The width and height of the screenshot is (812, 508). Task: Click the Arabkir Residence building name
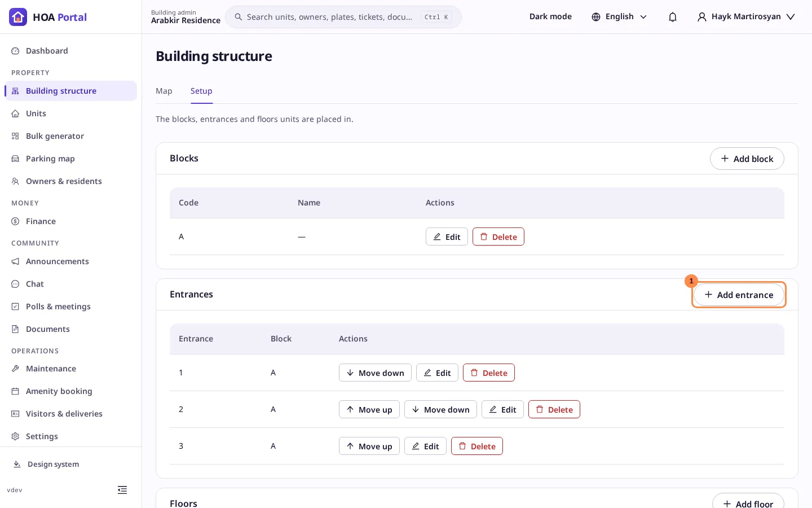click(x=186, y=20)
